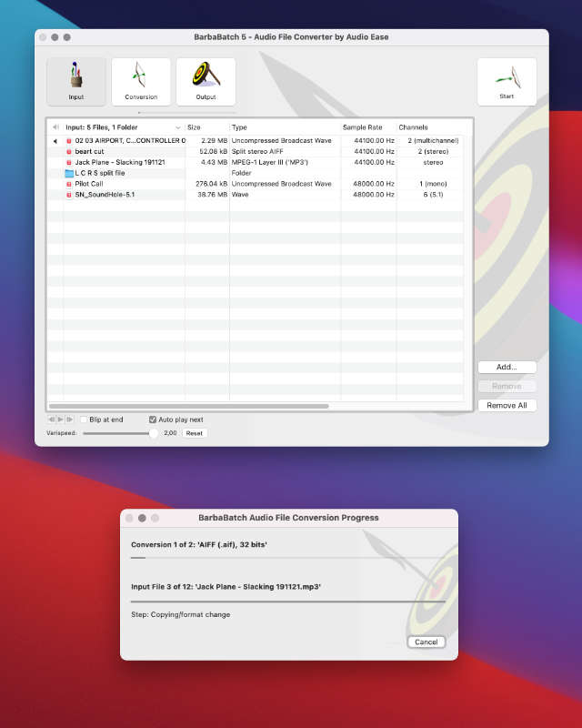The height and width of the screenshot is (728, 582).
Task: Select the L C R S split file folder
Action: point(256,173)
